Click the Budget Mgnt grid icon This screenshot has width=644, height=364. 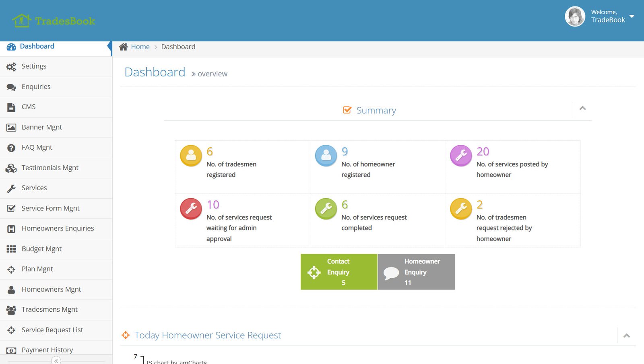(11, 249)
